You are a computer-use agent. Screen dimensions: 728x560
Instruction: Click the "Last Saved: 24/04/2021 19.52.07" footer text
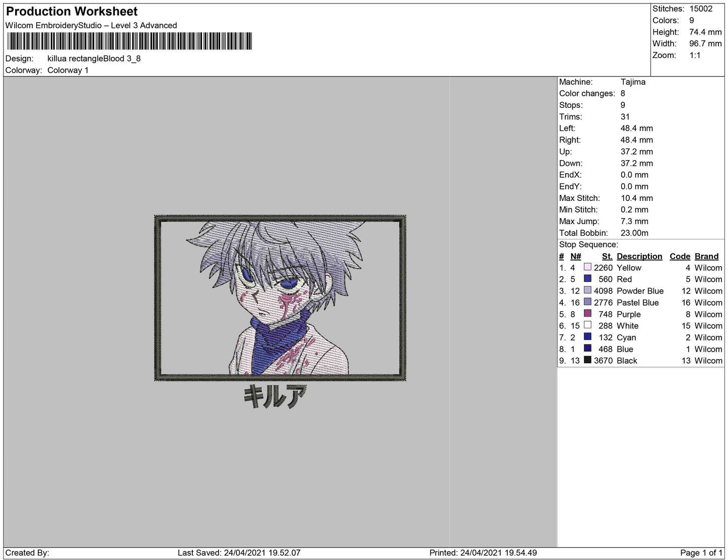point(239,552)
